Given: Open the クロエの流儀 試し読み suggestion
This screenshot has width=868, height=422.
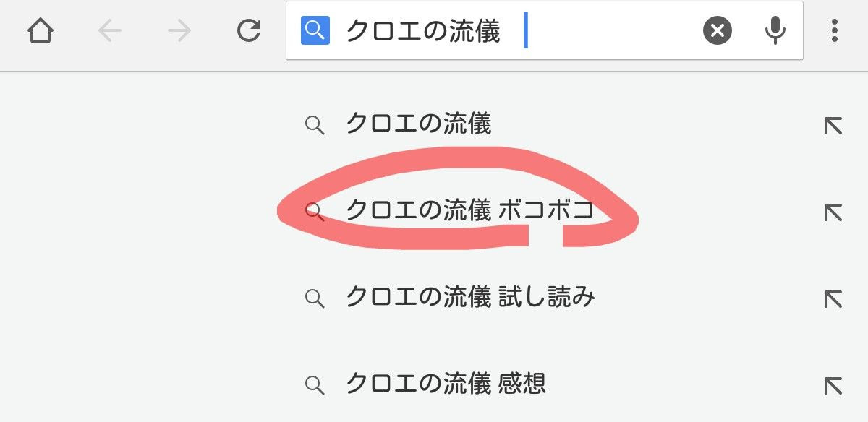Looking at the screenshot, I should point(471,296).
